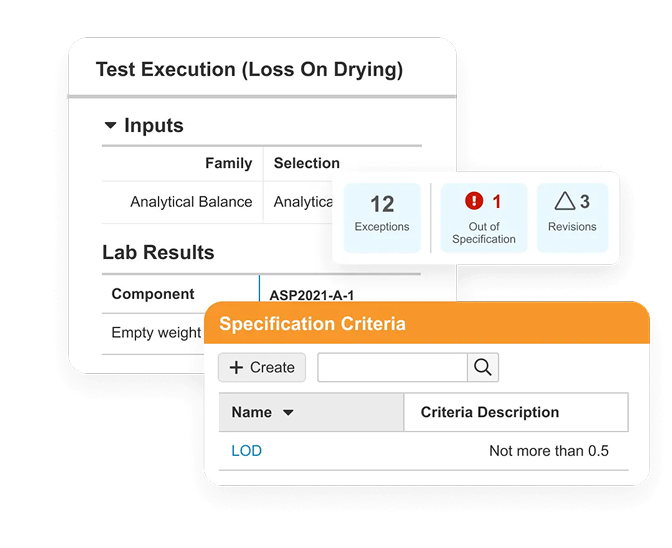Click the plus icon on Create button
672x548 pixels.
(237, 368)
